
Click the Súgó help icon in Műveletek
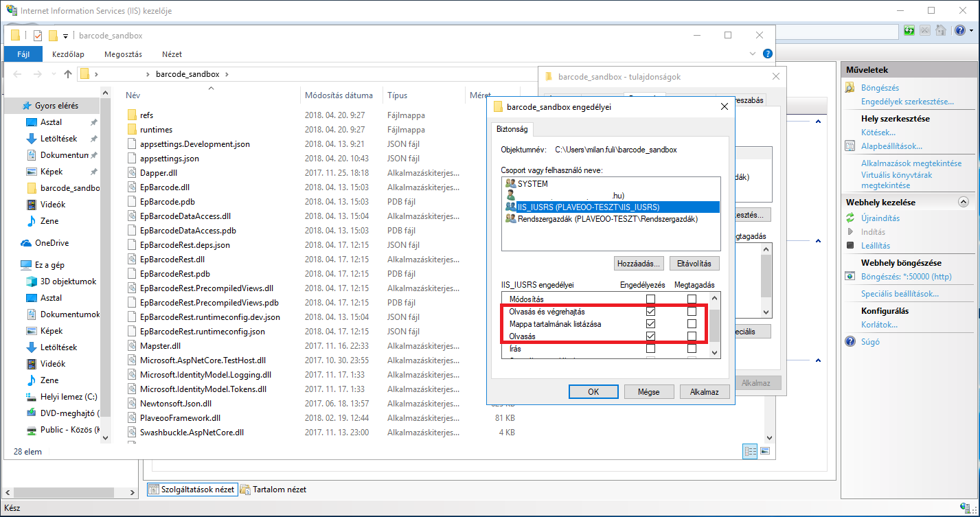(850, 341)
